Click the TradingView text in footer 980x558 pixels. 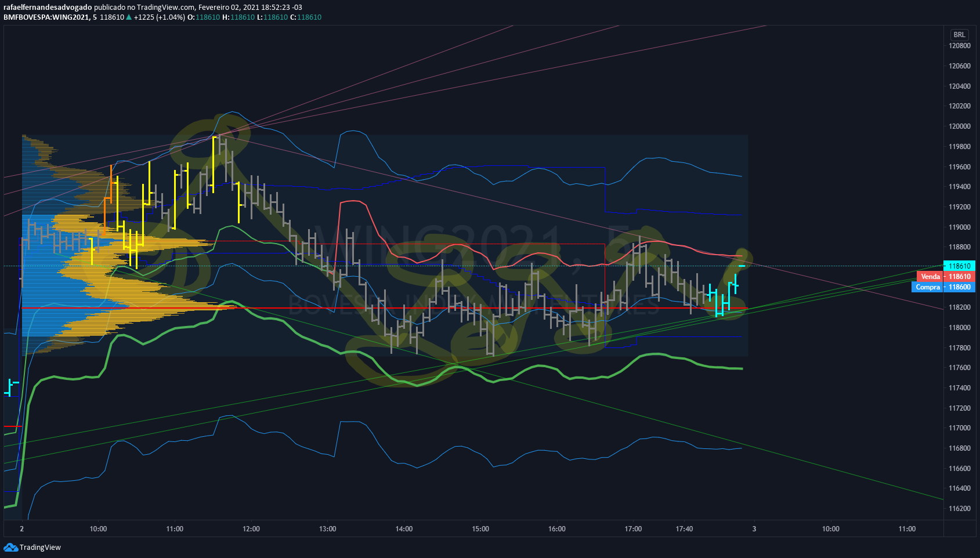tap(40, 548)
